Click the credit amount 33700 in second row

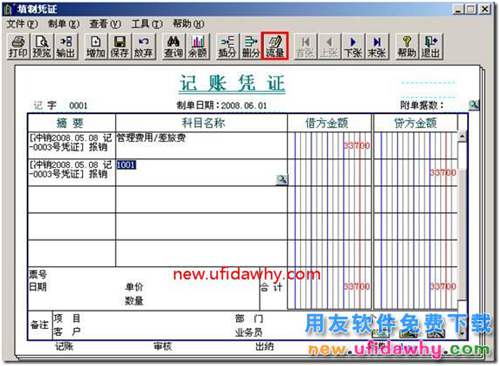(x=443, y=172)
